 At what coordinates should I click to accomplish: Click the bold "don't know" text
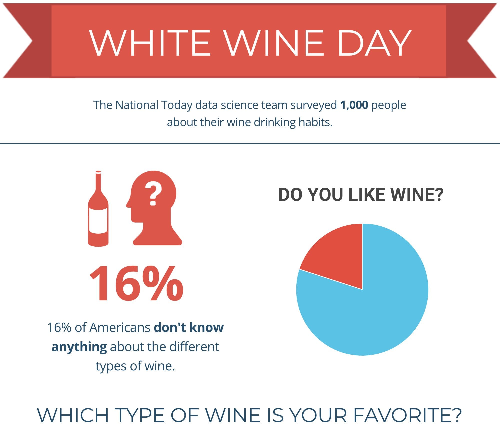[x=189, y=327]
